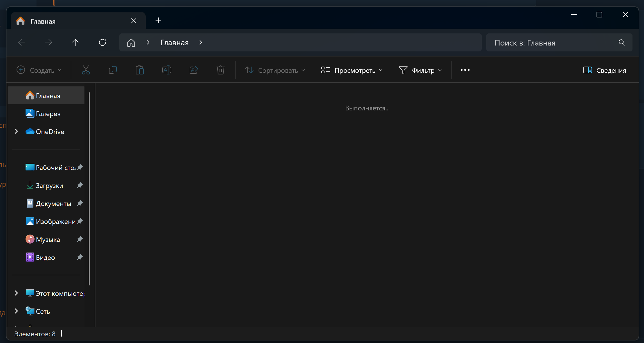Viewport: 644px width, 343px height.
Task: Click the Paste clipboard icon
Action: (x=140, y=70)
